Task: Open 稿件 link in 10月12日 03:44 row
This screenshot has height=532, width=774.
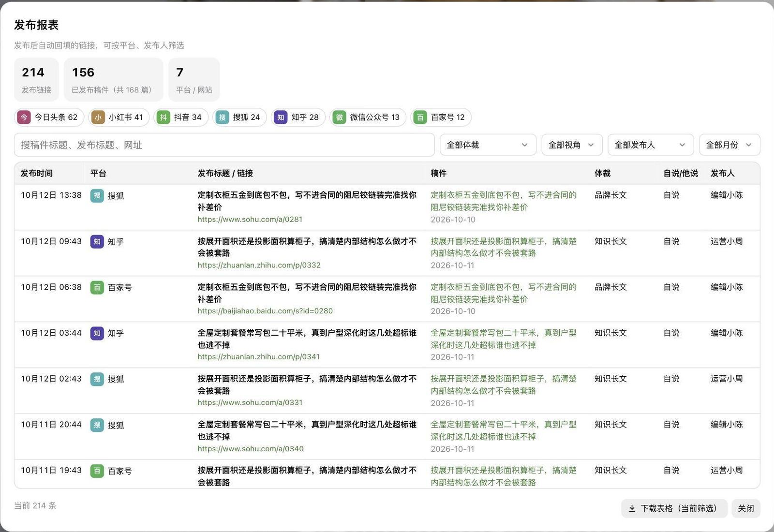Action: (x=504, y=339)
